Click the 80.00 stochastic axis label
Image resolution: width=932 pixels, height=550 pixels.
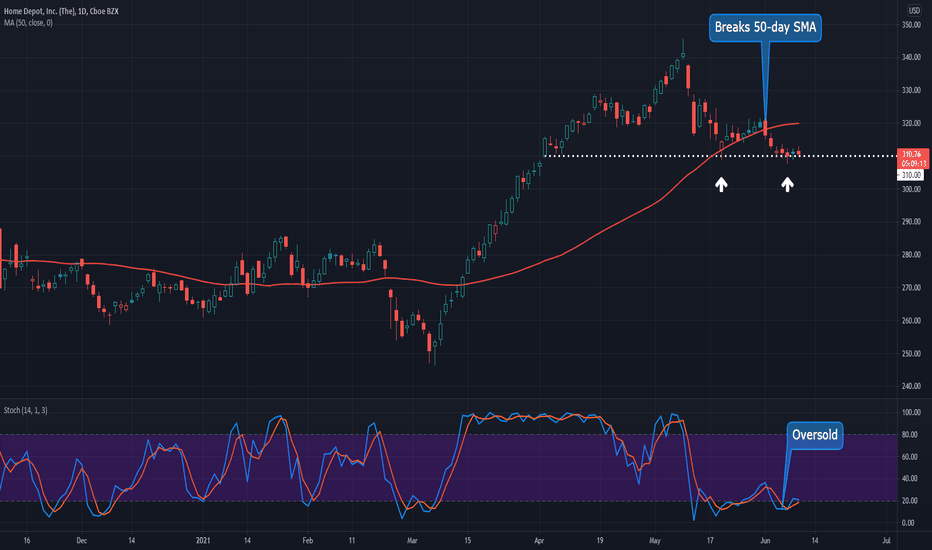point(909,435)
